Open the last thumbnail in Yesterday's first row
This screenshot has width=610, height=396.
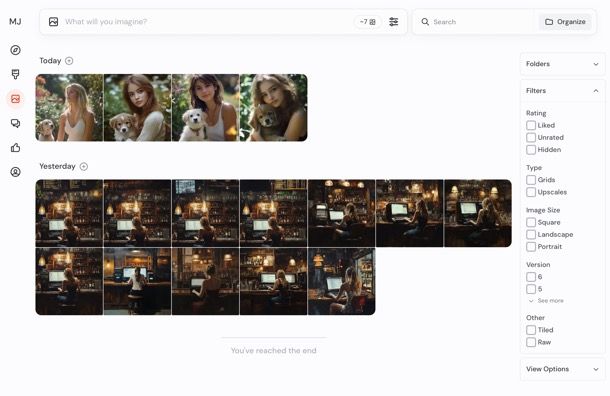pos(478,213)
